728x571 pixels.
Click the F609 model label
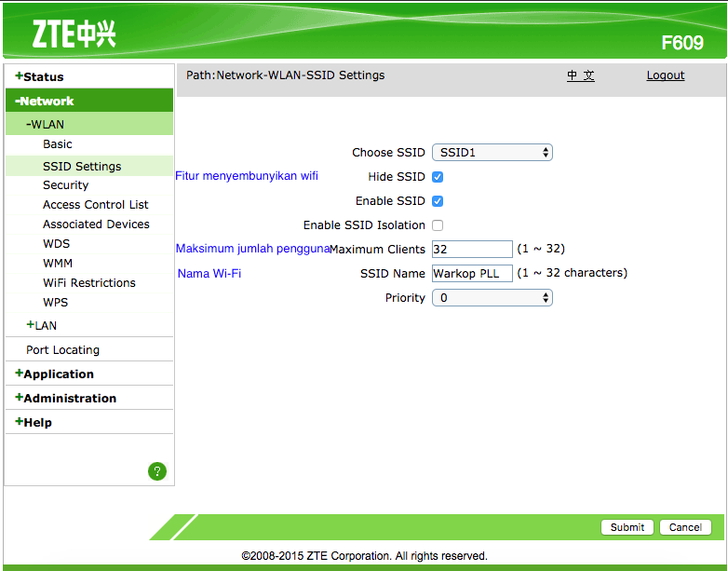(x=682, y=43)
